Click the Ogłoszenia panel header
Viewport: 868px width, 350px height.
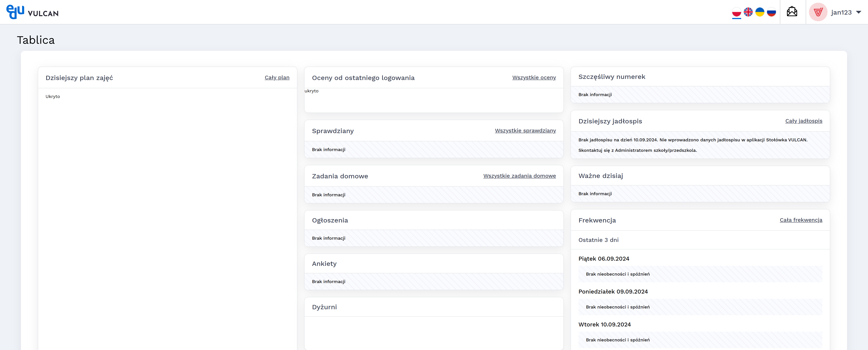330,220
